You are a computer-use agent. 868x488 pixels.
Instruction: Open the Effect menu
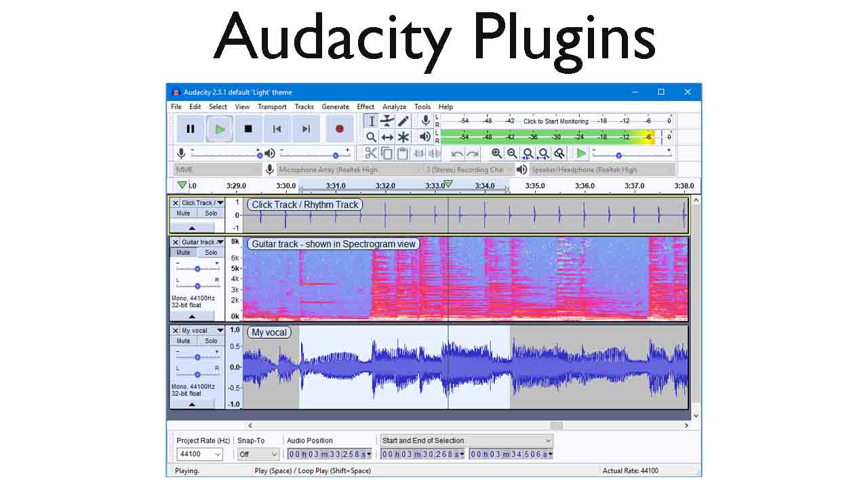click(366, 106)
